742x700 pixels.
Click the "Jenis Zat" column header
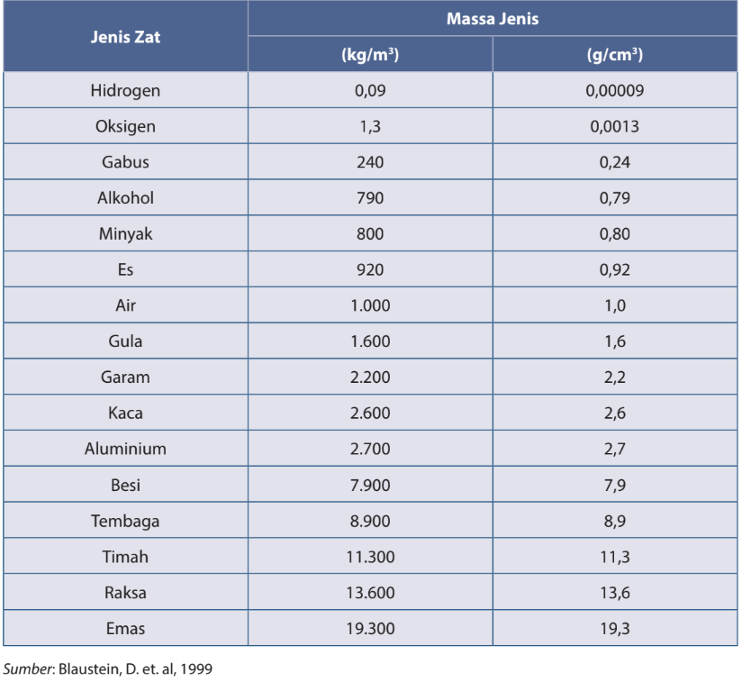click(125, 38)
